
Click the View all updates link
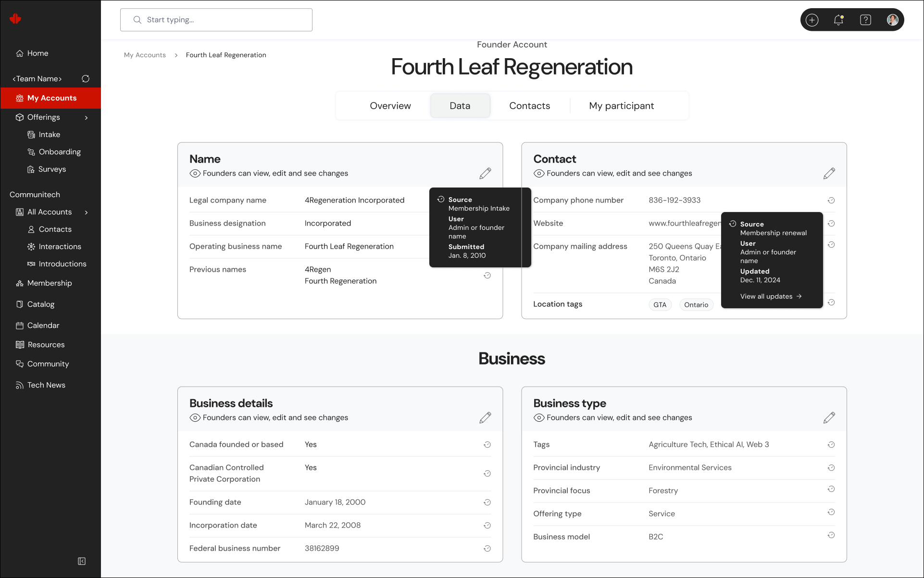771,296
